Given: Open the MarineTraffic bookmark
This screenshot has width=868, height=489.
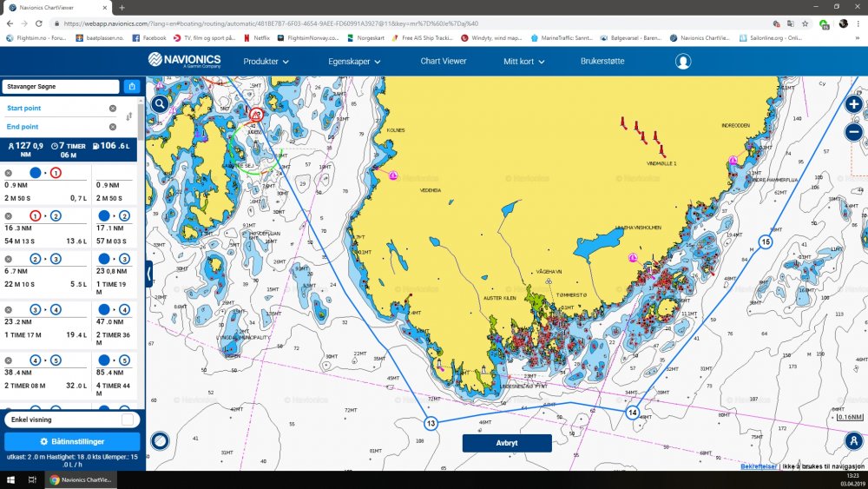Looking at the screenshot, I should 562,38.
